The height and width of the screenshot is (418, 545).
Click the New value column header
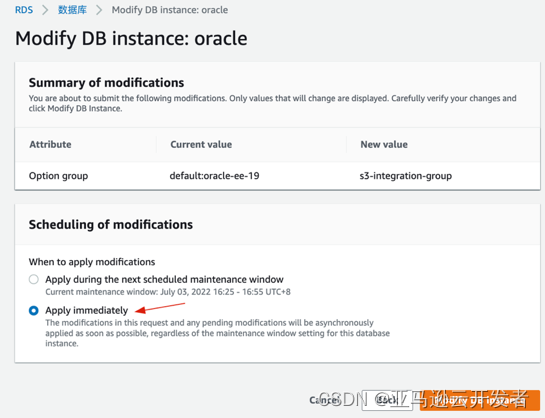coord(384,145)
